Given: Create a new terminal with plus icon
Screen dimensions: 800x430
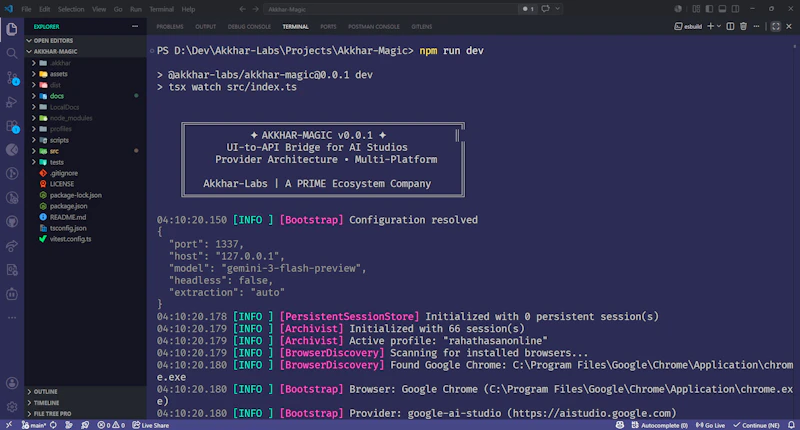Looking at the screenshot, I should coord(710,27).
